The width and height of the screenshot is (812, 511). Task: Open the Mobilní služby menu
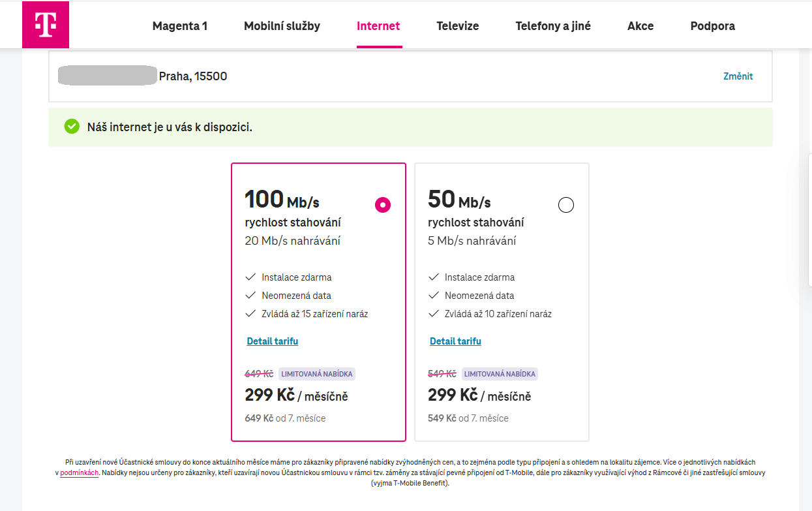coord(282,26)
